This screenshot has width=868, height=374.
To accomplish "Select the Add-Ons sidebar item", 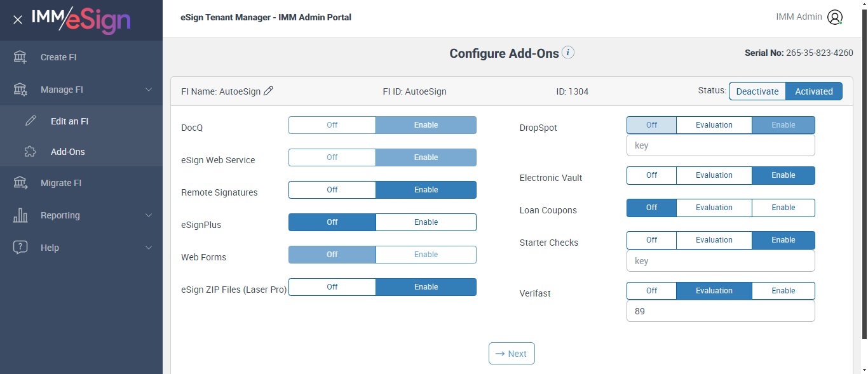I will (x=67, y=152).
